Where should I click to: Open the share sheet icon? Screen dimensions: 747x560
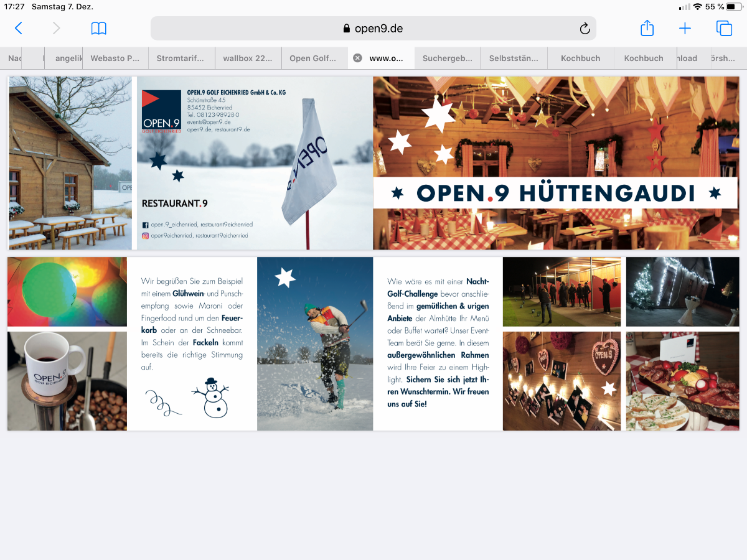point(647,28)
